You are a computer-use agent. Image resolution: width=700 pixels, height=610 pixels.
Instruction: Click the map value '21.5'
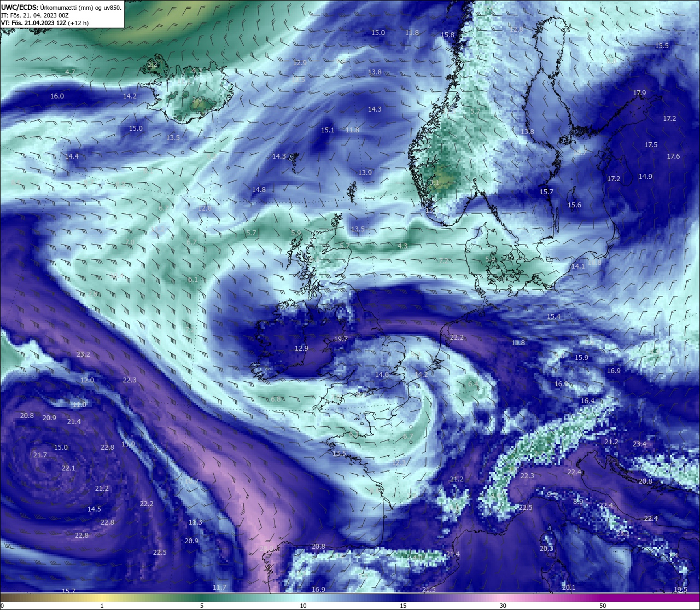pyautogui.click(x=429, y=590)
